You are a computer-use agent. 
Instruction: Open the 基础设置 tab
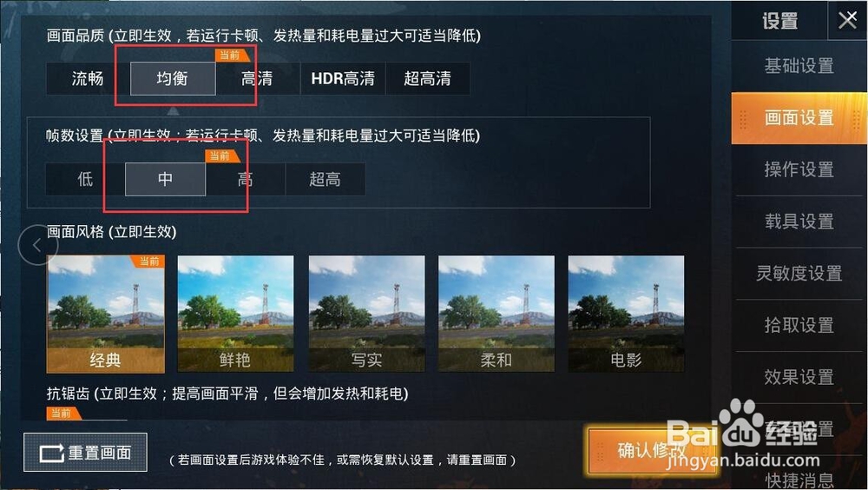(x=799, y=66)
